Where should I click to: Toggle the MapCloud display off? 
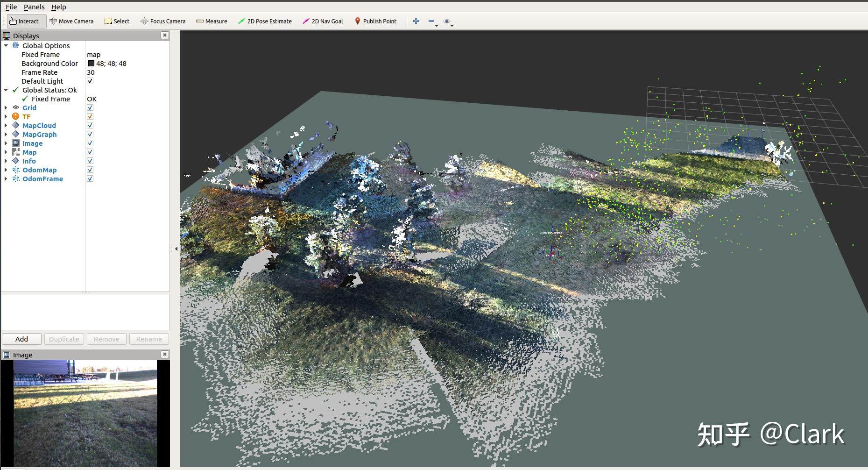(x=90, y=125)
